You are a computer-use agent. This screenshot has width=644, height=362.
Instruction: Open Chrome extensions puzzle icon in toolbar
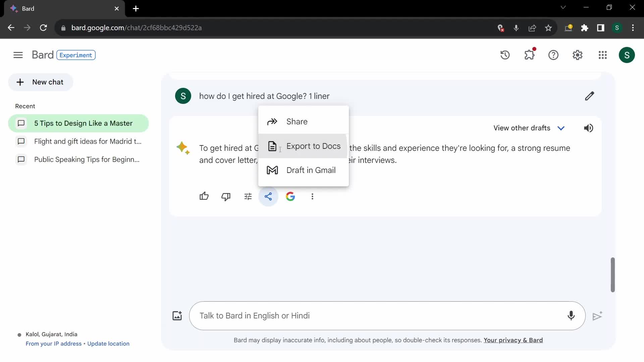[x=585, y=28]
